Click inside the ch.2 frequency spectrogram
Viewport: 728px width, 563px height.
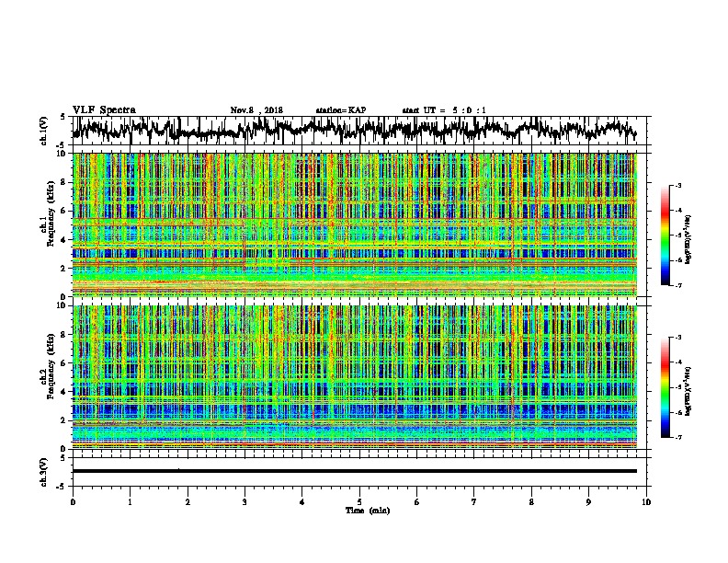pyautogui.click(x=354, y=377)
